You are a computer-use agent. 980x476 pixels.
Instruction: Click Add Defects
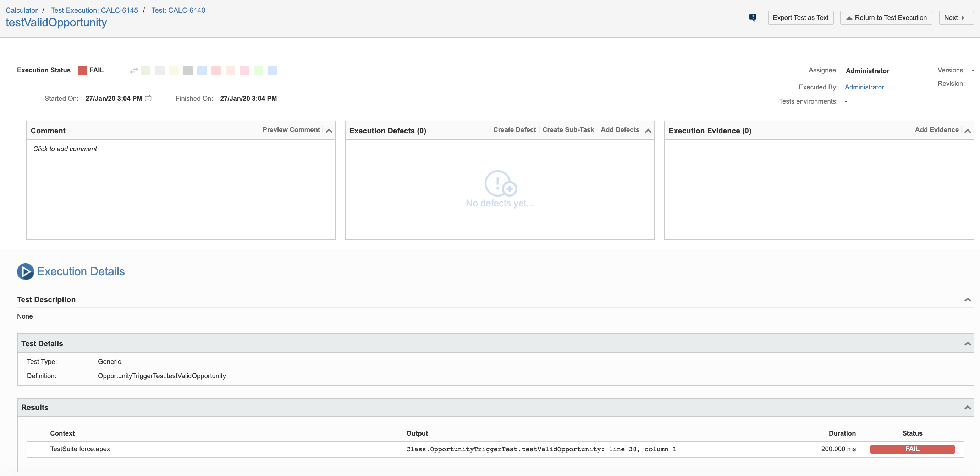620,130
